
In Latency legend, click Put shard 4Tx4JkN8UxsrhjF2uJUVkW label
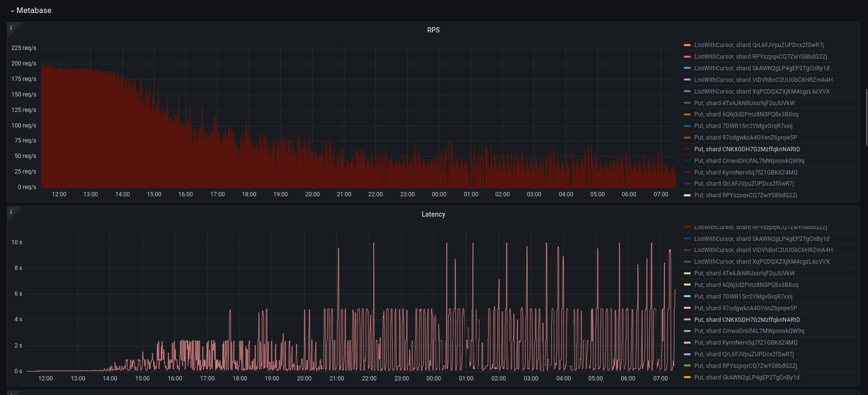(x=744, y=273)
